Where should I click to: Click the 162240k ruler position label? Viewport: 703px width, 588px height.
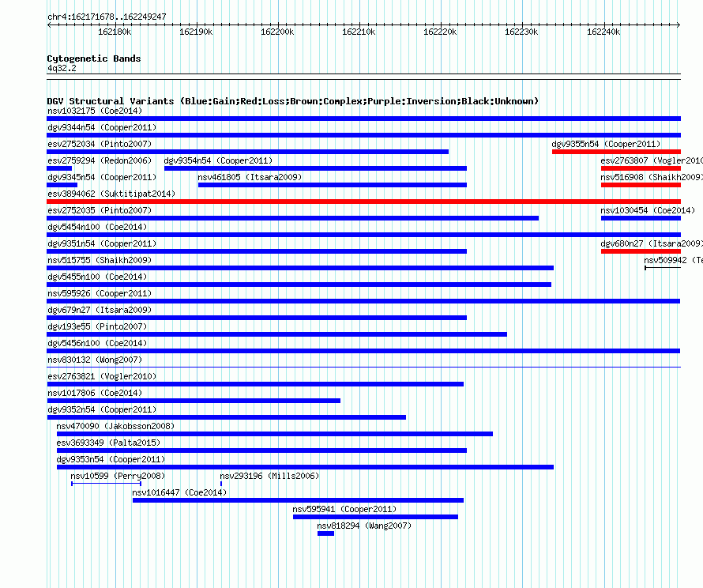click(x=603, y=32)
